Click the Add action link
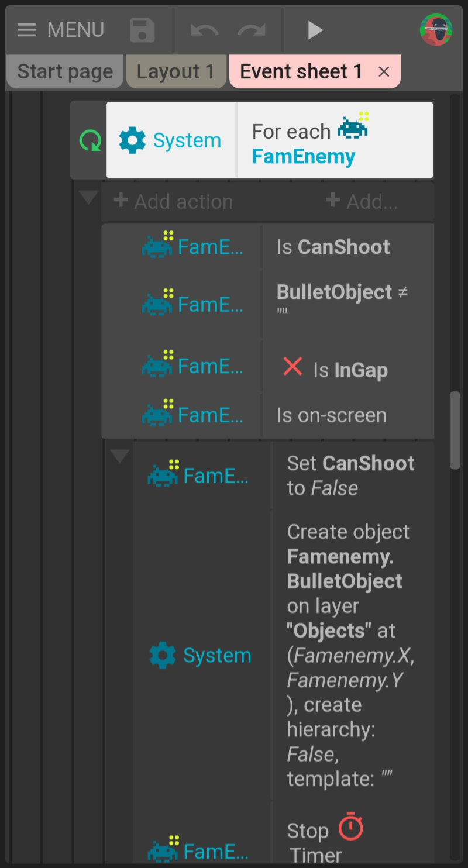 [x=174, y=202]
